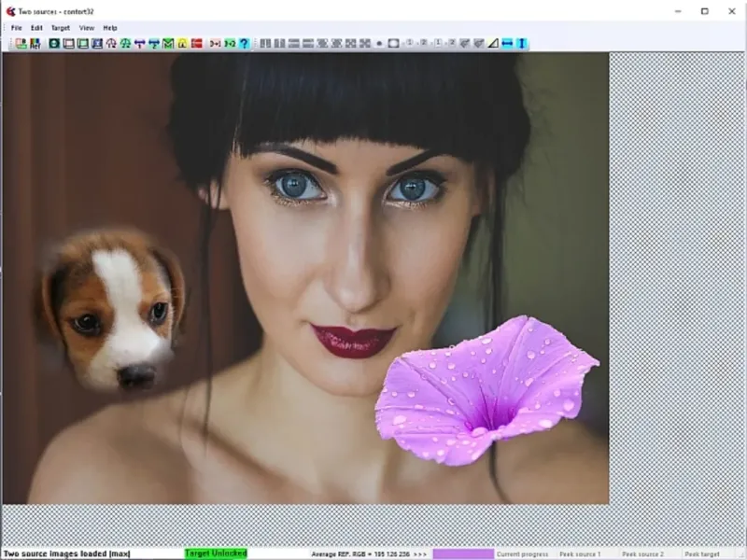Open the Edit menu
Viewport: 747px width, 560px height.
[36, 28]
